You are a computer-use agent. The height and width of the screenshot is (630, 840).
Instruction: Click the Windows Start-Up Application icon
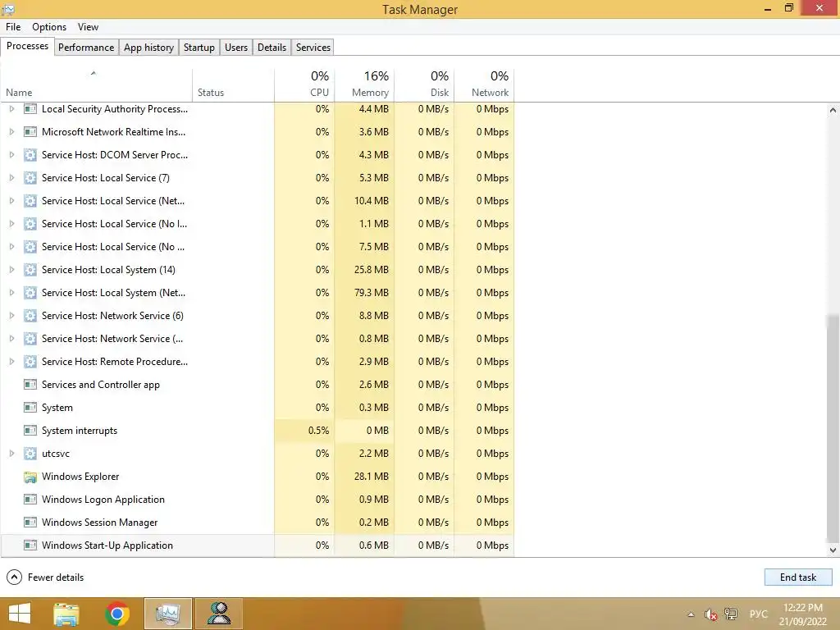click(30, 546)
